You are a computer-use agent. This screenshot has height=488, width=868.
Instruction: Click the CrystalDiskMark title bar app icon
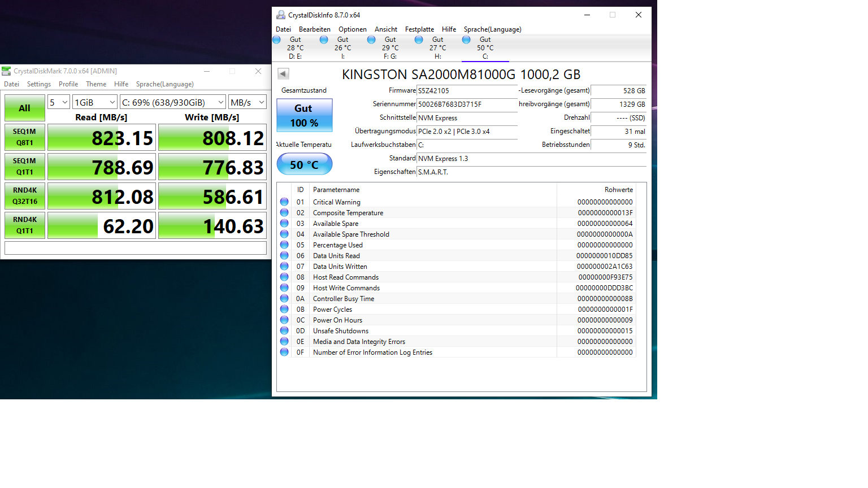(6, 71)
